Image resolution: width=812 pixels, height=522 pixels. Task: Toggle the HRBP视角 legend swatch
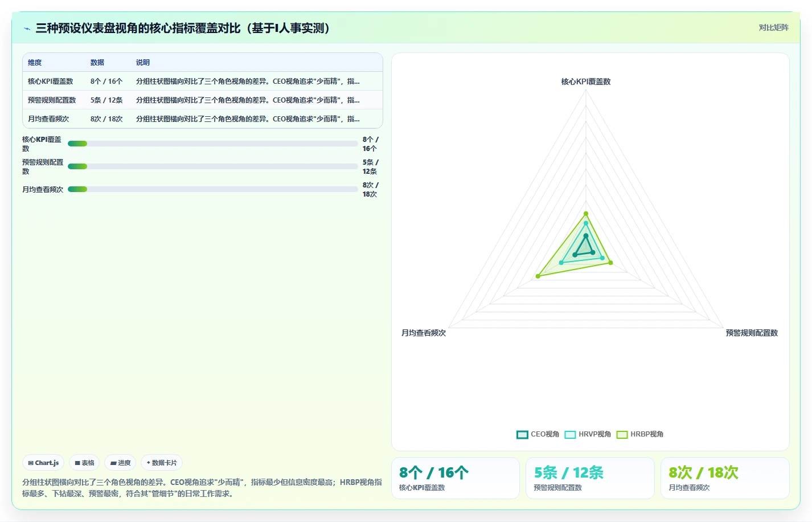click(622, 434)
